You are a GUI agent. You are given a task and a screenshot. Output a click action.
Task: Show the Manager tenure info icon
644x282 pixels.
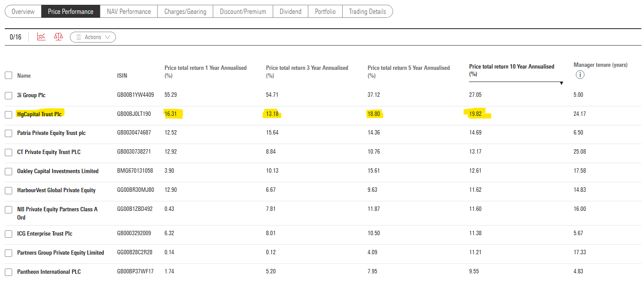(580, 75)
